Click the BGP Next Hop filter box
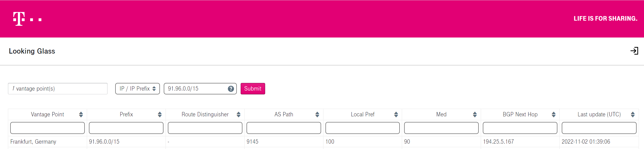This screenshot has width=644, height=149. [x=520, y=128]
